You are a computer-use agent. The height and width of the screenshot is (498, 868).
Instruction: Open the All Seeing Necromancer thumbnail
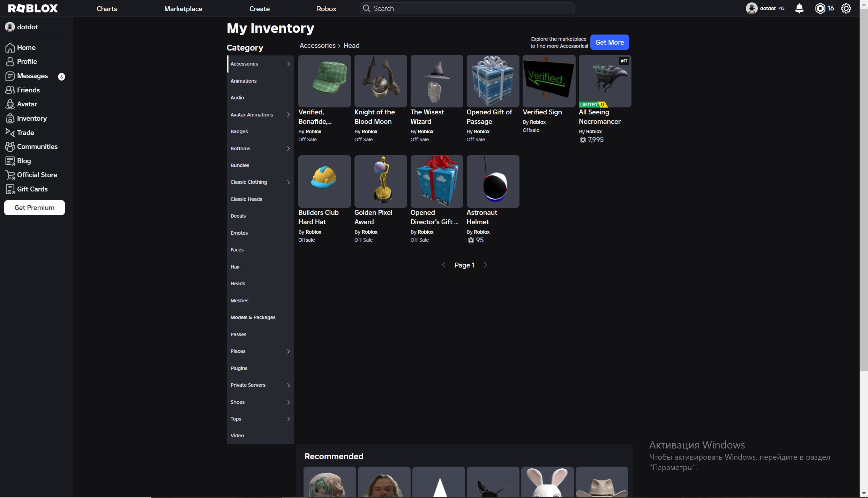pyautogui.click(x=605, y=81)
